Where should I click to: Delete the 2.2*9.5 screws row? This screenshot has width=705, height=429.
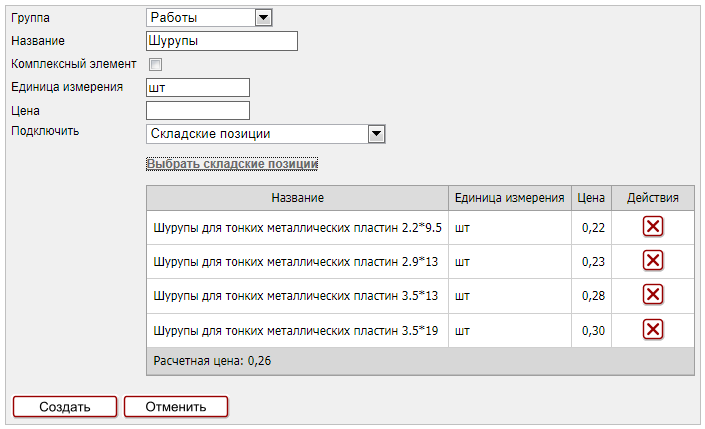click(x=652, y=227)
